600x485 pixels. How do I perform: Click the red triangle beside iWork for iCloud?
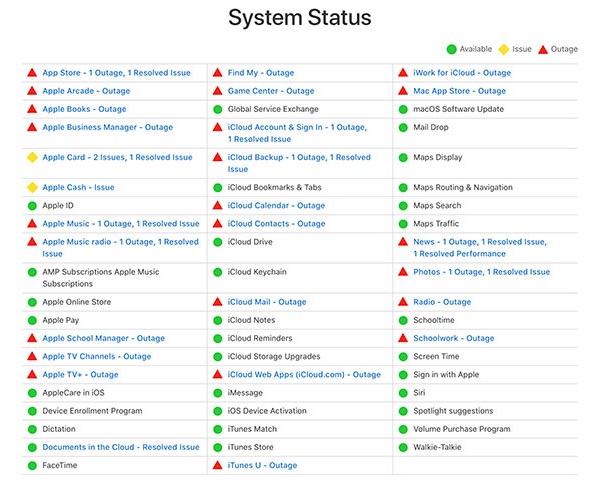coord(403,73)
